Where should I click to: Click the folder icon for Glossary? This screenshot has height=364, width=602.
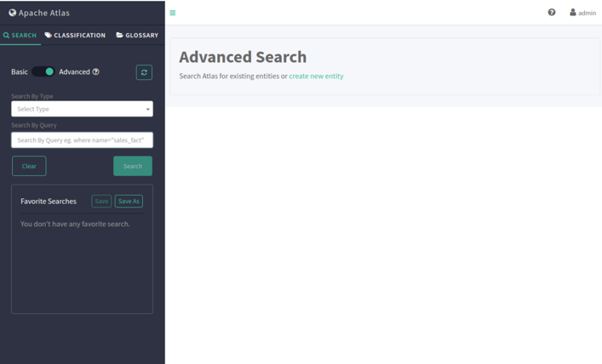click(120, 36)
